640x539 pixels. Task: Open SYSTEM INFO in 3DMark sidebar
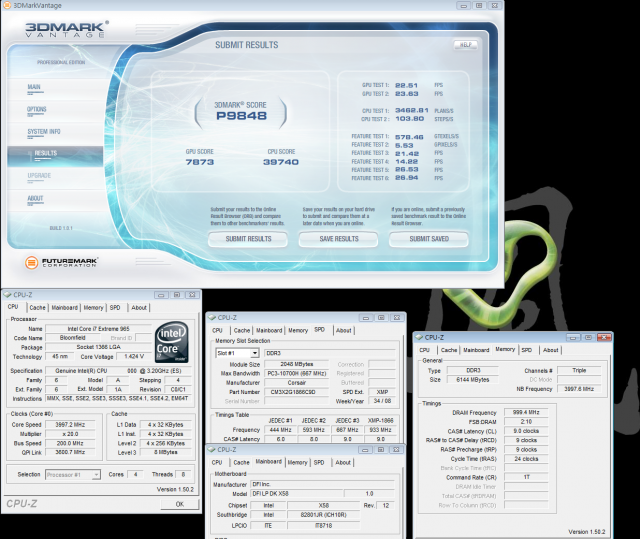pos(44,132)
